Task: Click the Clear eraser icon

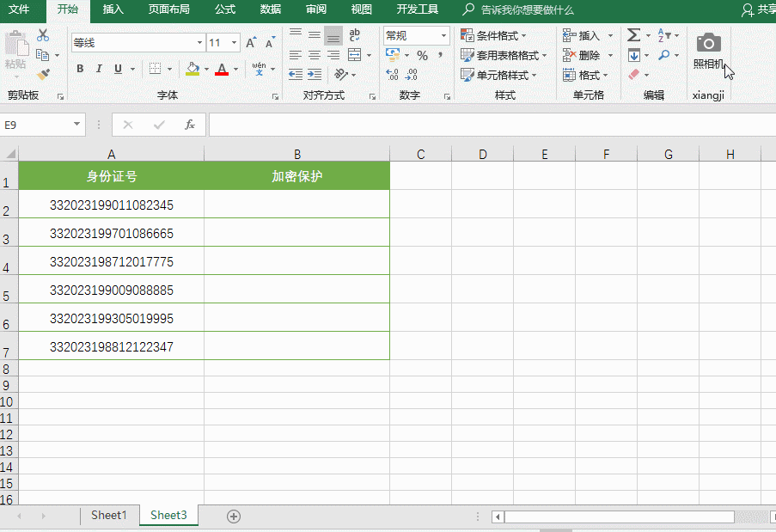Action: click(x=634, y=75)
